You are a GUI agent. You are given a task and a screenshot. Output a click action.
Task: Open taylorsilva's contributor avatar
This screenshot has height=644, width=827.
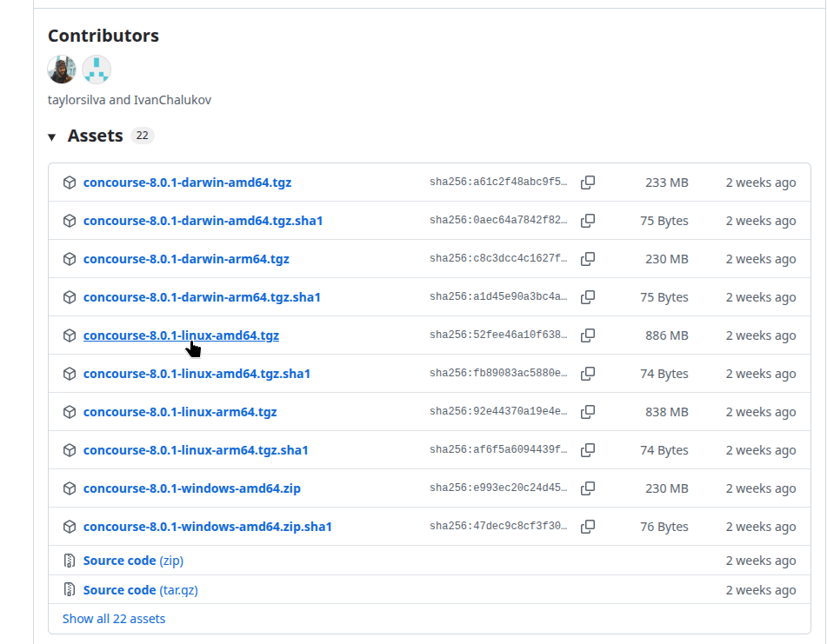(x=61, y=70)
